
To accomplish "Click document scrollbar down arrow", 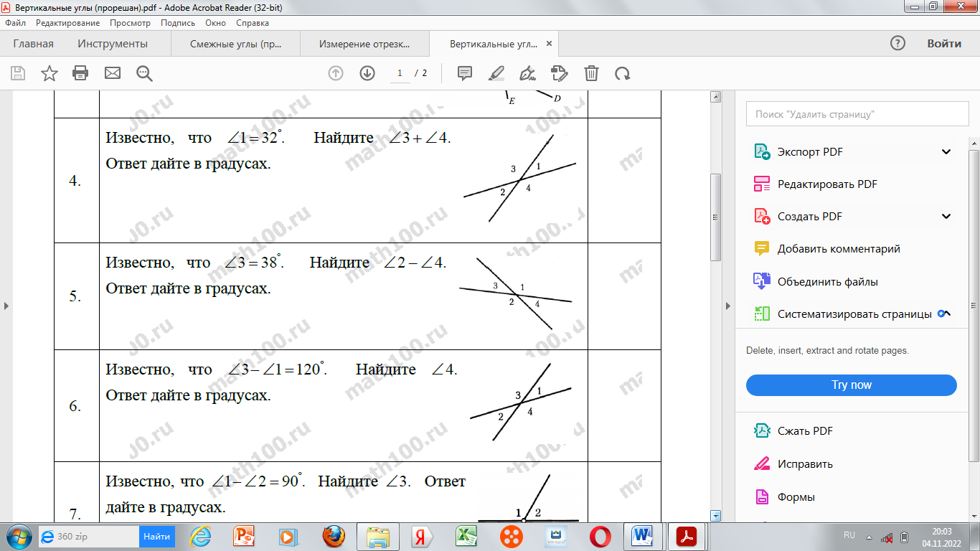I will click(x=715, y=516).
